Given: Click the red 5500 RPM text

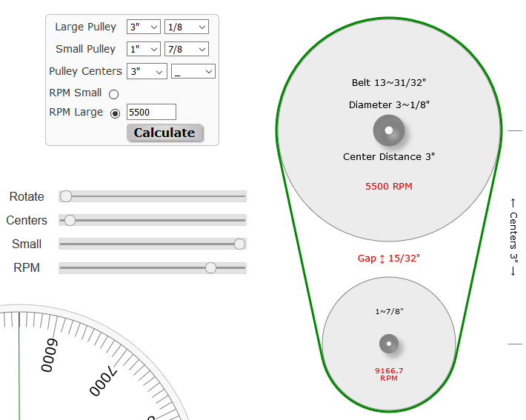Looking at the screenshot, I should pyautogui.click(x=389, y=186).
